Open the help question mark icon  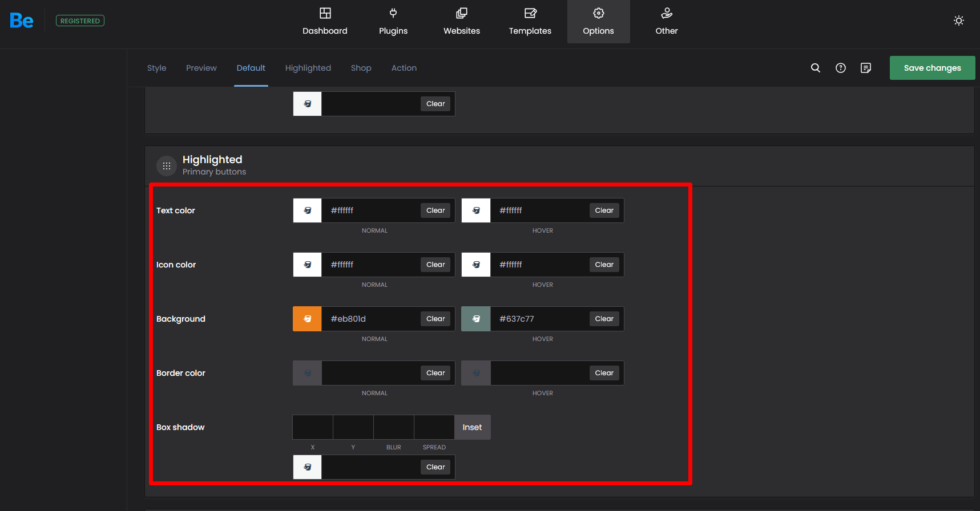coord(840,68)
